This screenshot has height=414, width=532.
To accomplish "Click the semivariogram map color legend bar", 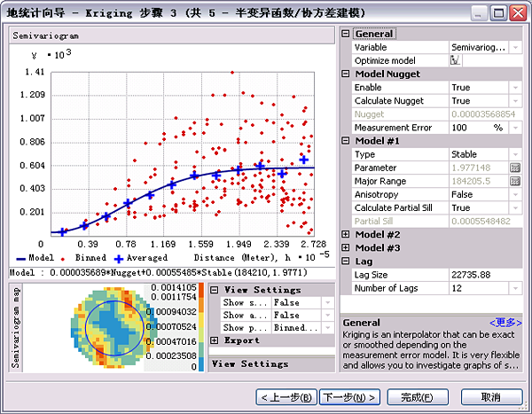I will 200,326.
